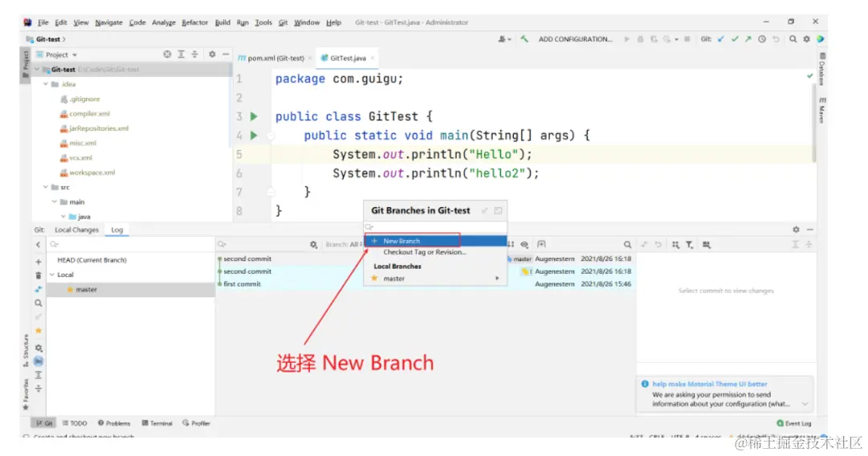This screenshot has height=456, width=868.
Task: Click the branches search field in Git log
Action: 130,245
